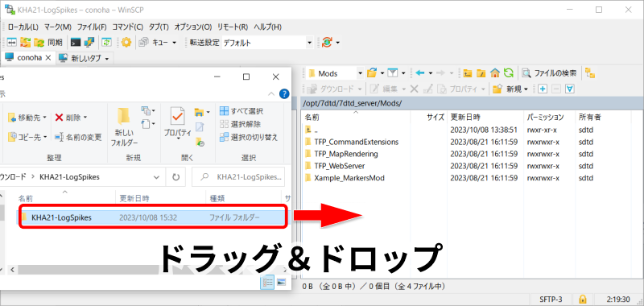Screen dimensions: 644x306
Task: Click the keep remote directory up to date icon
Action: (x=107, y=43)
